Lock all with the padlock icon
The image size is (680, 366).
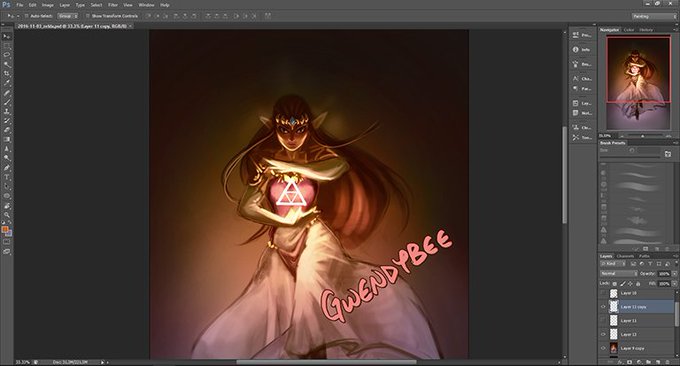(x=638, y=284)
